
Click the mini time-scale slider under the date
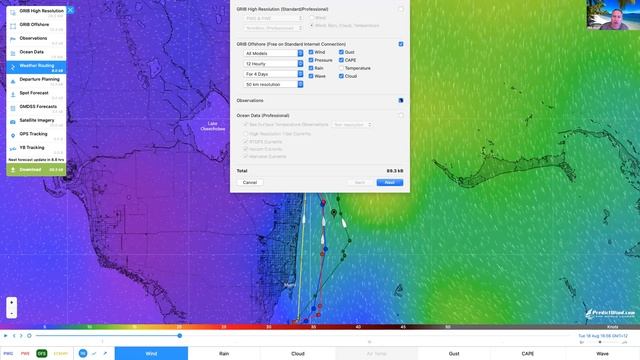[603, 342]
